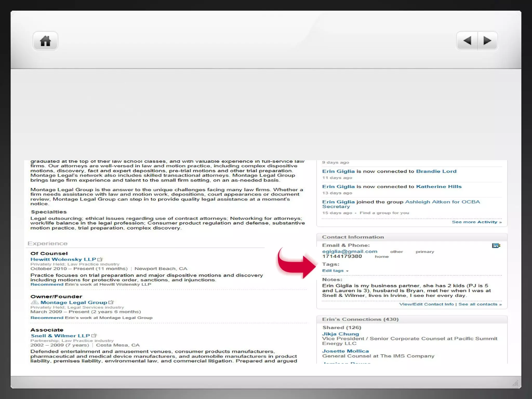The image size is (532, 399).
Task: Click external link icon beside Snell & Wilmer LLP
Action: tap(94, 336)
